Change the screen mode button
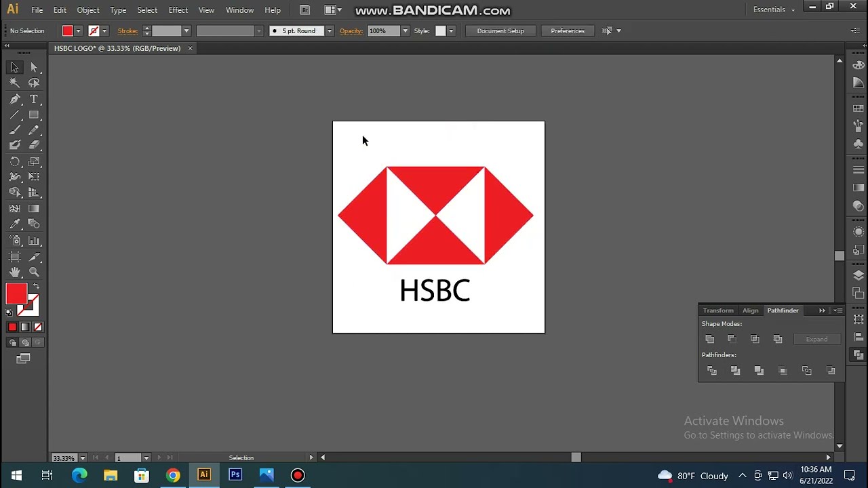 tap(23, 359)
